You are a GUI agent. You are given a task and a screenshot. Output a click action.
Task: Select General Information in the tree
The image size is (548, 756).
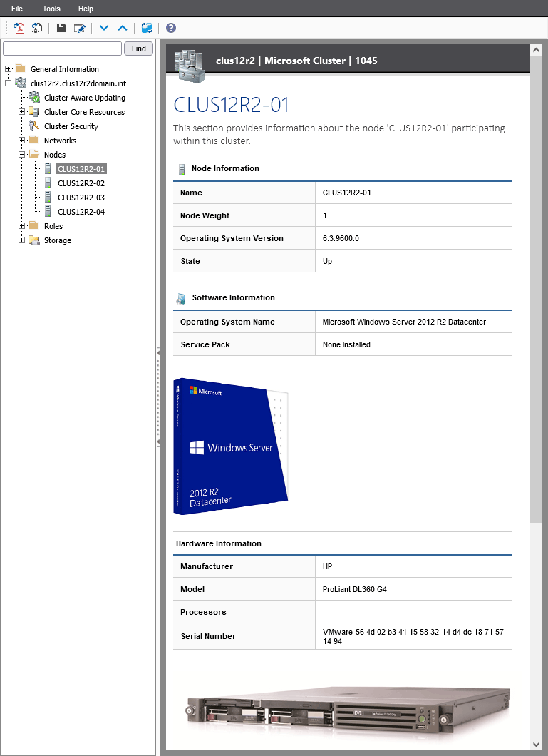(65, 69)
